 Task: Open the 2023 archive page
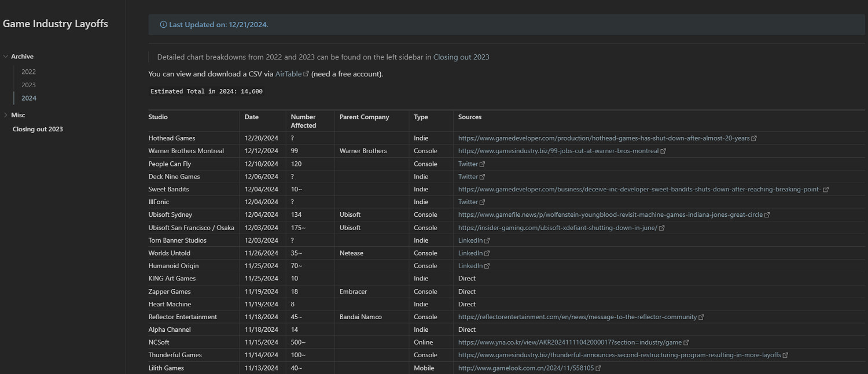[x=28, y=85]
